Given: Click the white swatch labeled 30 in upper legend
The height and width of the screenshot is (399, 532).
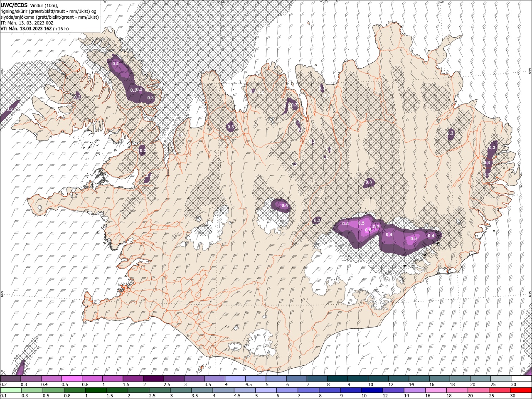Looking at the screenshot, I should (x=520, y=379).
